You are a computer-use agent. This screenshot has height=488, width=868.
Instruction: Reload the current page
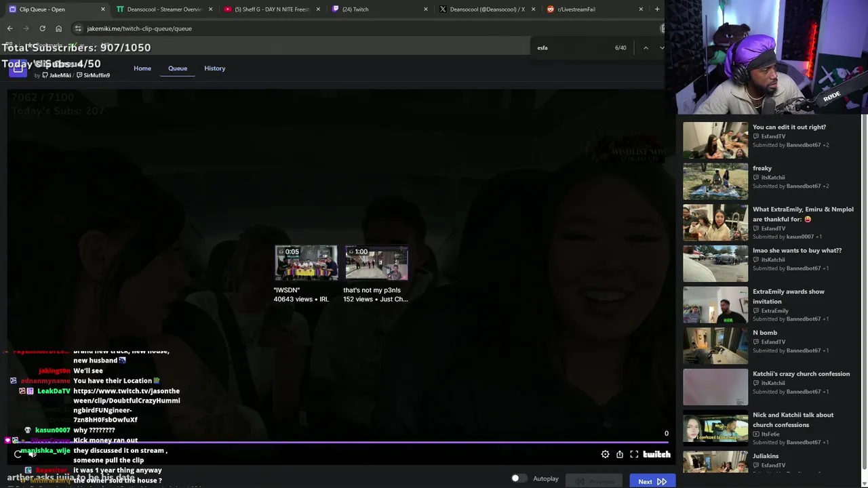[x=42, y=28]
